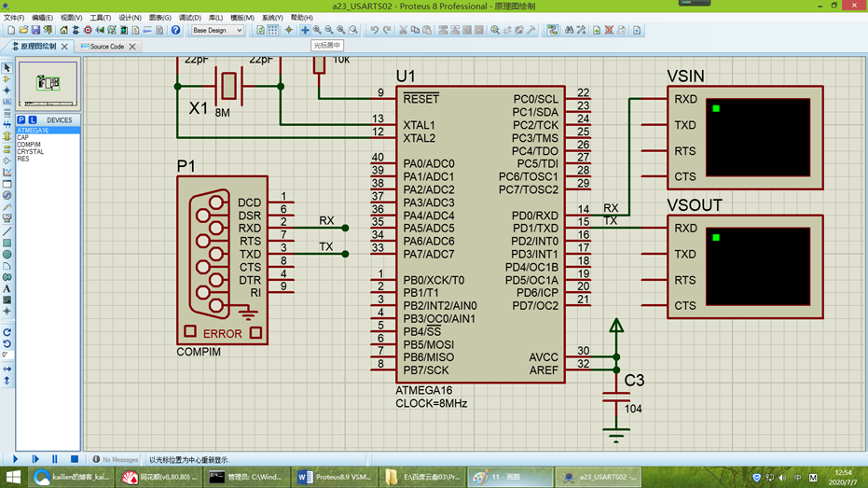
Task: Open the Base Design variant dropdown
Action: coord(217,30)
